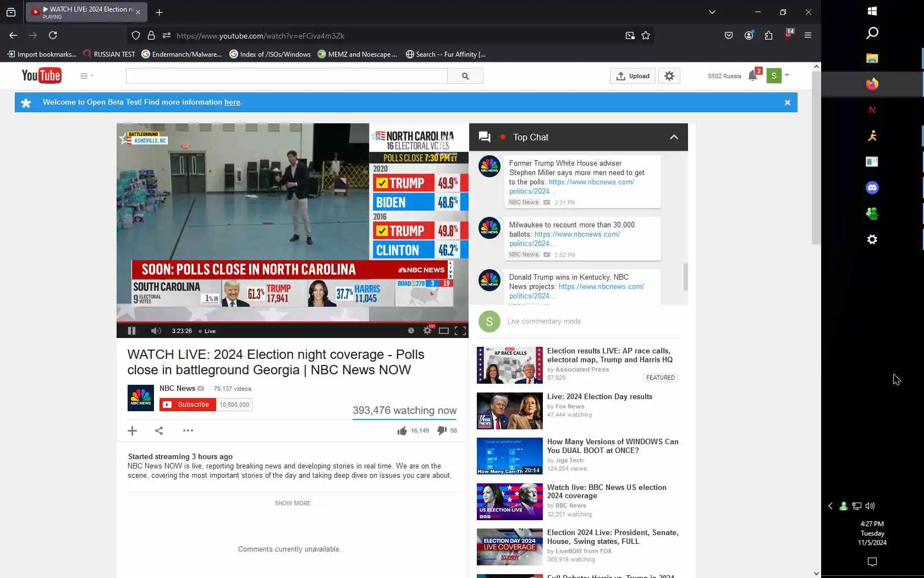The width and height of the screenshot is (924, 578).
Task: Enter fullscreen on the video player
Action: click(x=460, y=331)
